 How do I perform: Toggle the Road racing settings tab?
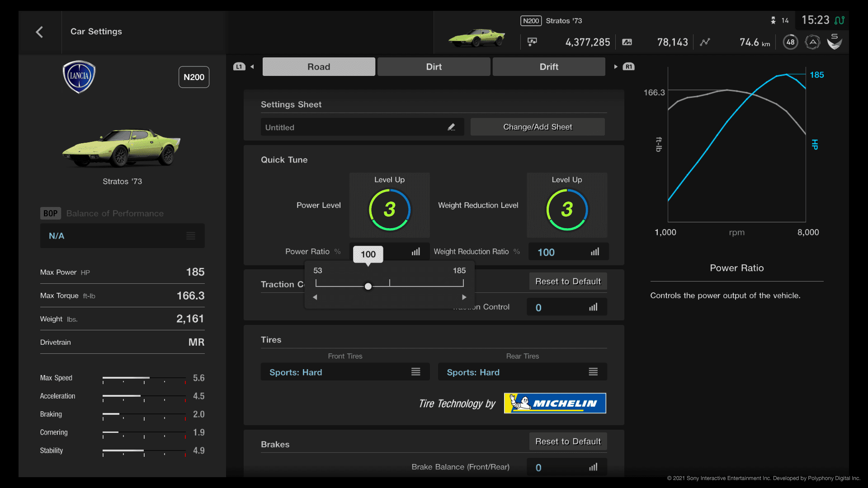(319, 66)
